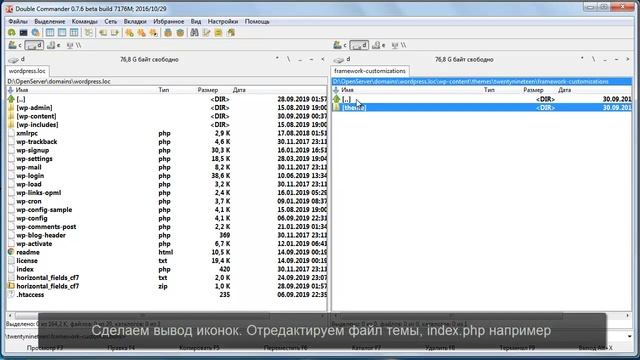Image resolution: width=640 pixels, height=360 pixels.
Task: Open the network \\ location in the right drive bar
Action: (399, 45)
